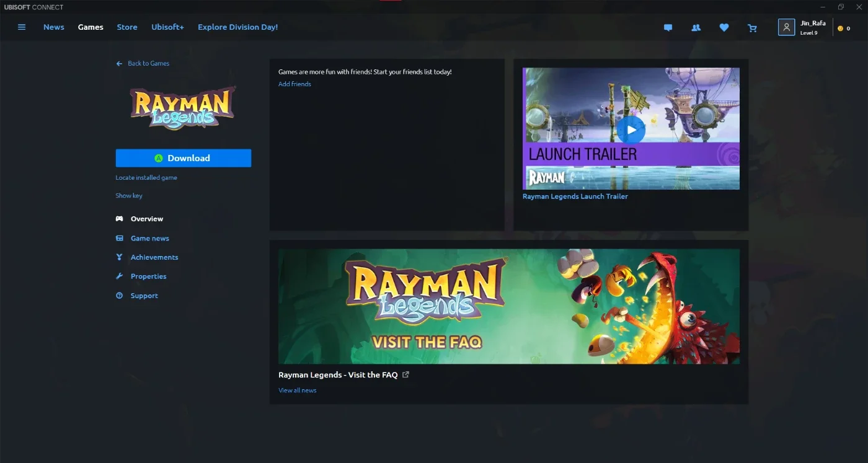
Task: Close the Ubisoft Connect window
Action: point(858,7)
